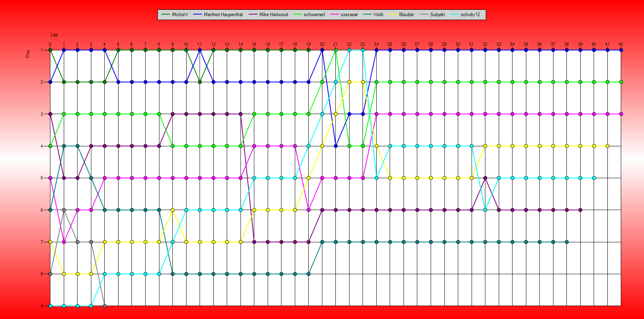Select blue Manfred marker at lap 0, position 2
Viewport: 644px width, 319px height.
pos(50,82)
